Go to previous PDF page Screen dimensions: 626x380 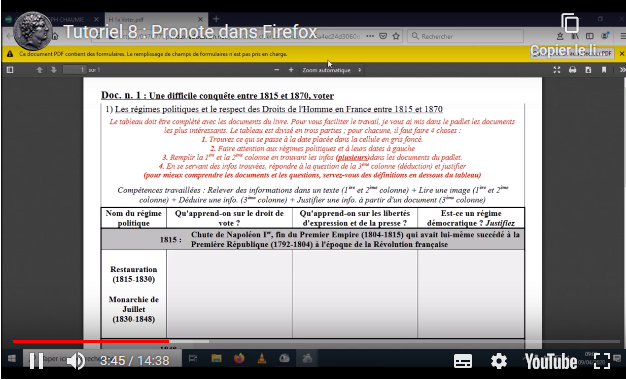click(x=39, y=70)
